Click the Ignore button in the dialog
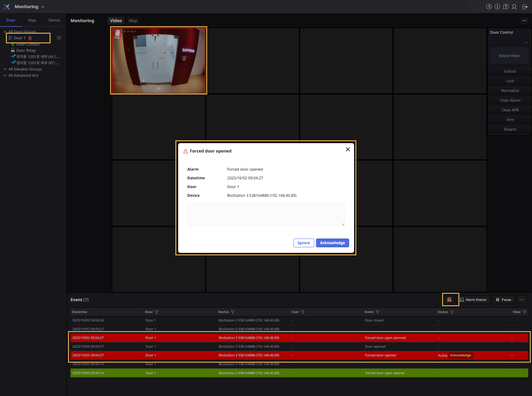532x396 pixels. (304, 243)
